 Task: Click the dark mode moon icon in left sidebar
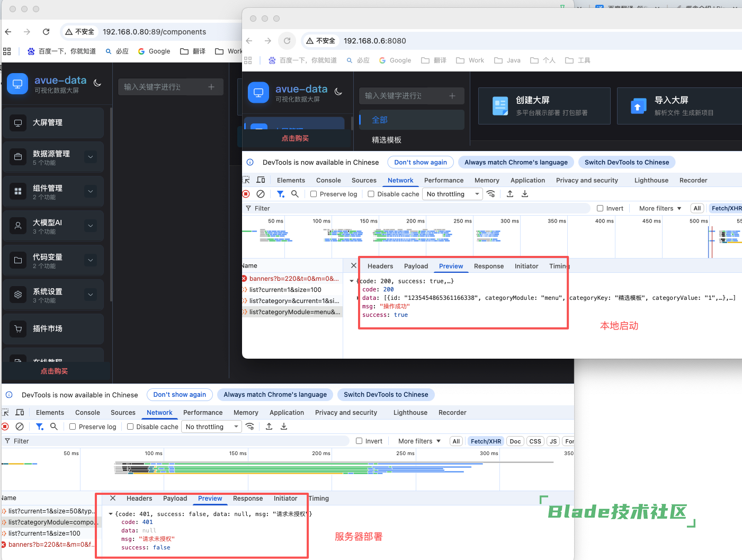[97, 83]
